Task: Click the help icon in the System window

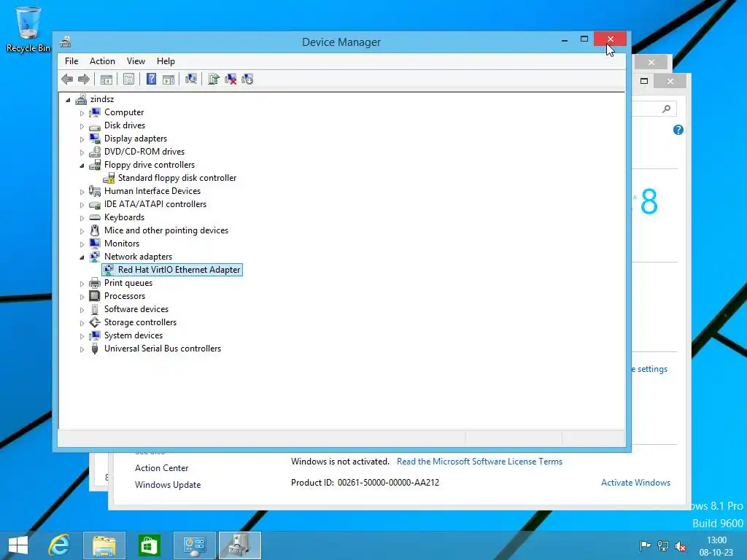Action: point(678,130)
